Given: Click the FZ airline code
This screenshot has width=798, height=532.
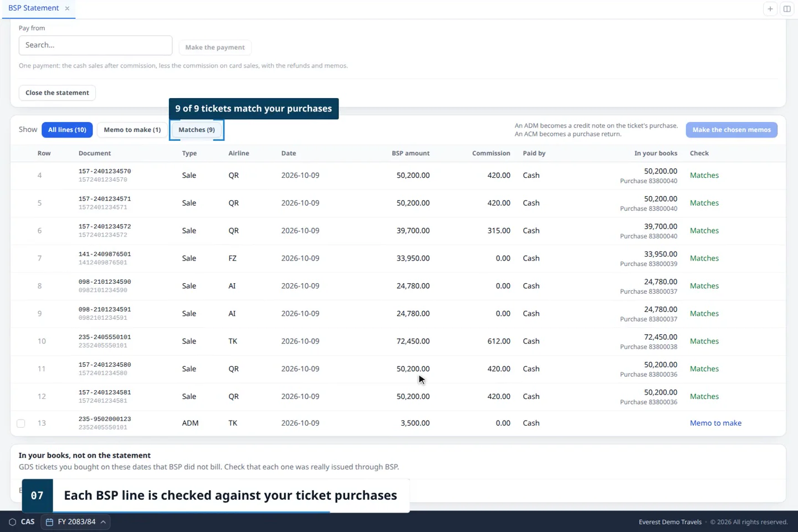Looking at the screenshot, I should pos(233,258).
